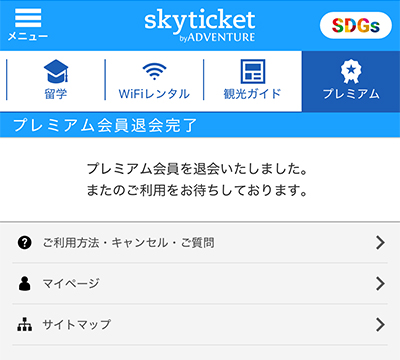Click the 観光ガイド newspaper icon
This screenshot has width=400, height=360.
coord(253,71)
